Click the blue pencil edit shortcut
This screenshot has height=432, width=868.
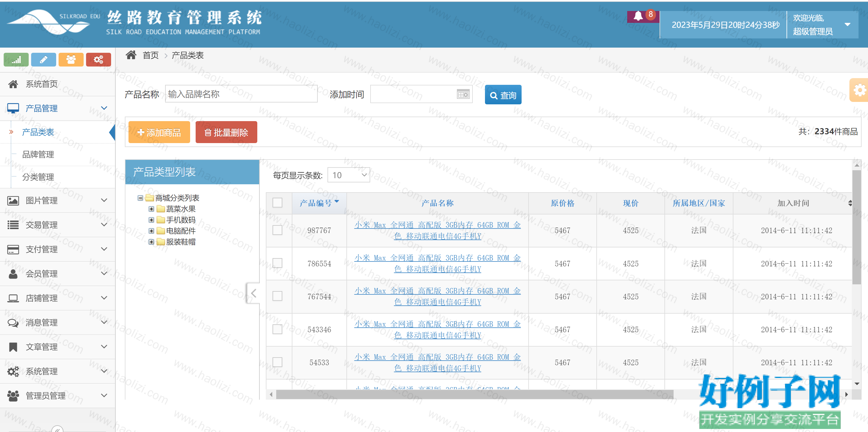pos(43,59)
